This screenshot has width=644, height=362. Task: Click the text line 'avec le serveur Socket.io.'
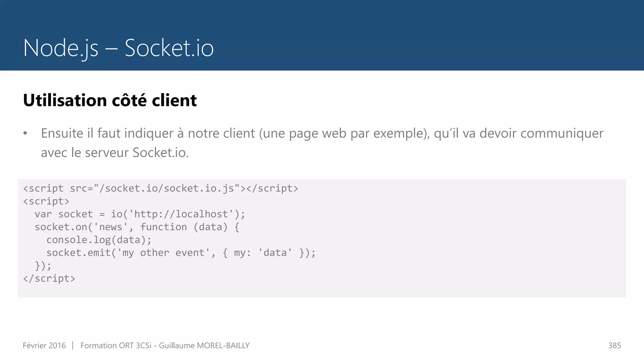(x=115, y=153)
